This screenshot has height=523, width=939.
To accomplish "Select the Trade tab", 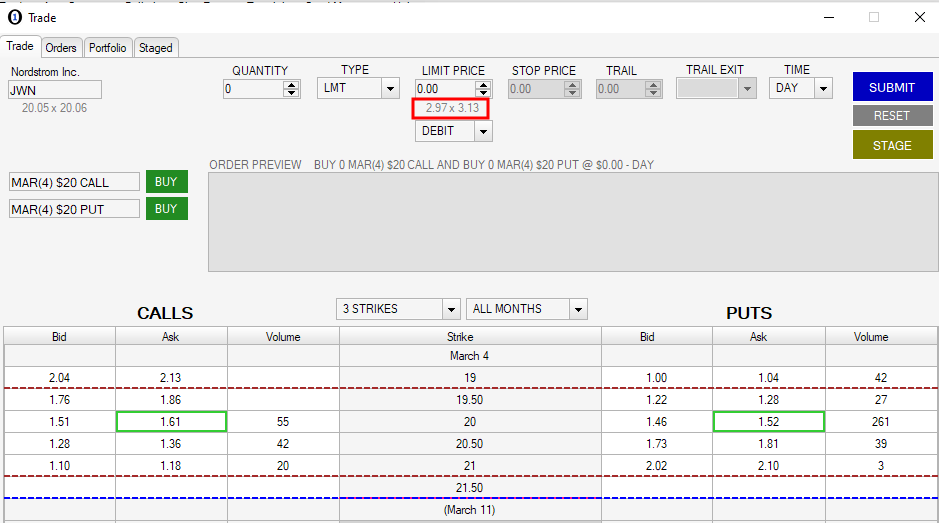I will [20, 46].
